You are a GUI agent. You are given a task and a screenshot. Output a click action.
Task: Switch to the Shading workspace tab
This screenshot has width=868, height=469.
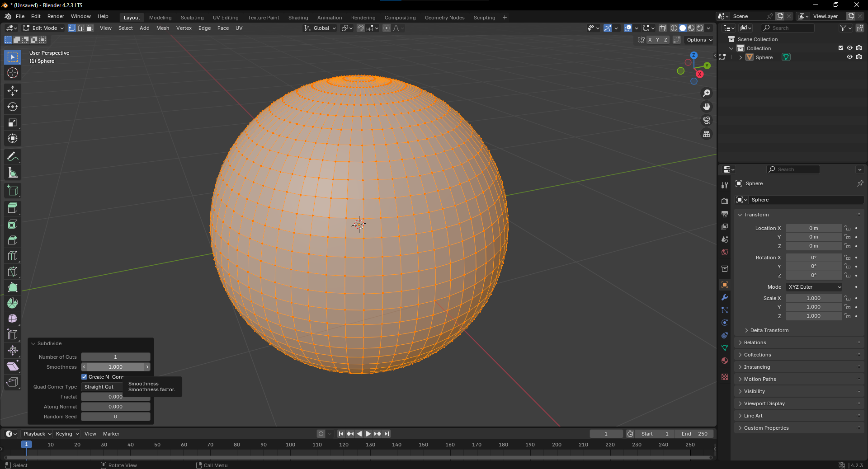click(298, 18)
